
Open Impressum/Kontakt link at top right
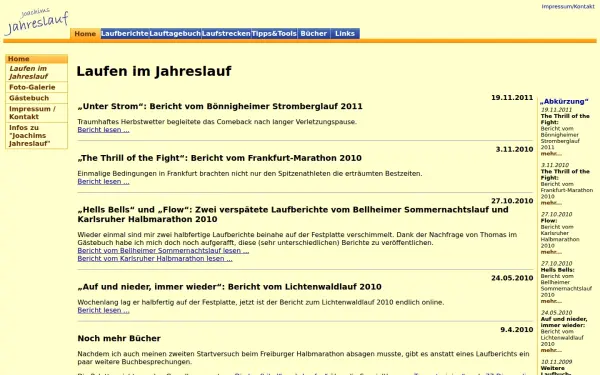568,7
